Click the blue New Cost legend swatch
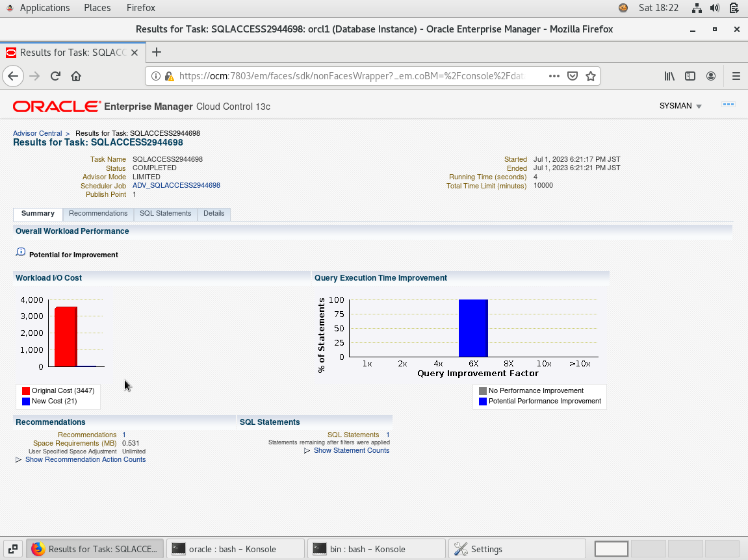Image resolution: width=748 pixels, height=560 pixels. (26, 401)
